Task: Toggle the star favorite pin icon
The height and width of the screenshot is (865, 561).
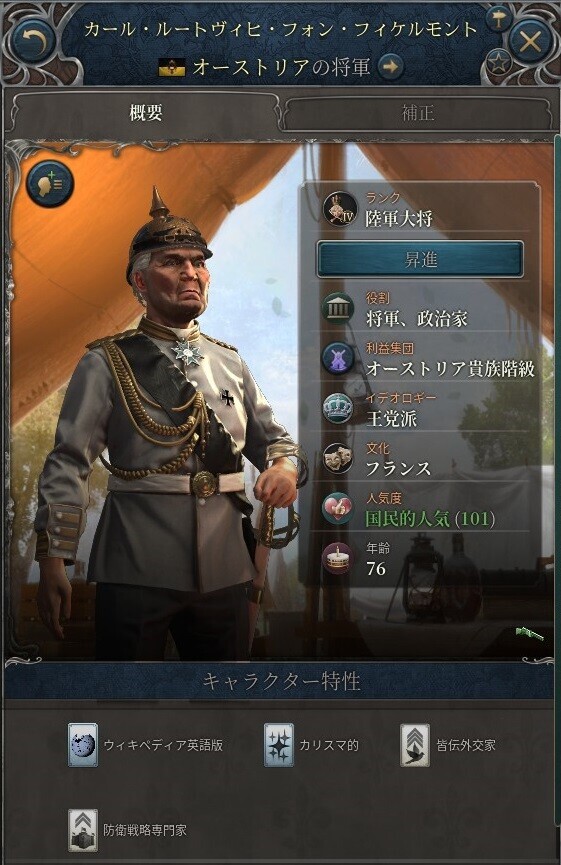Action: pyautogui.click(x=498, y=64)
